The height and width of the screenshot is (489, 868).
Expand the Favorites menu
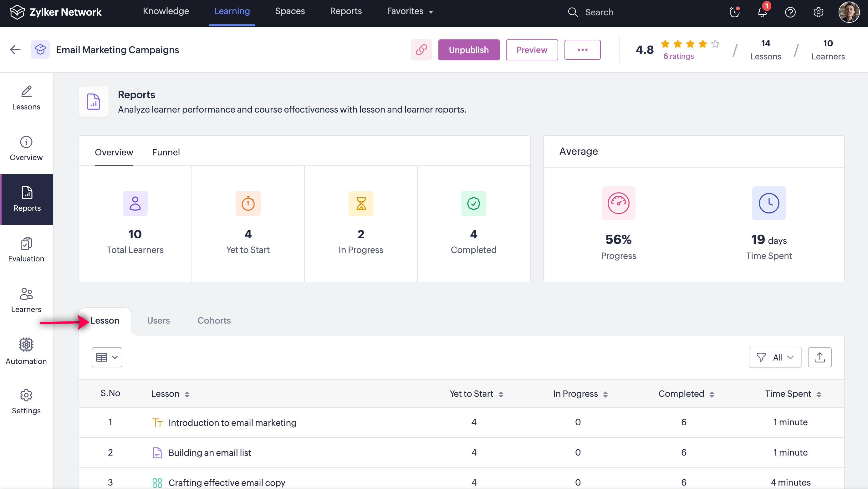coord(410,12)
